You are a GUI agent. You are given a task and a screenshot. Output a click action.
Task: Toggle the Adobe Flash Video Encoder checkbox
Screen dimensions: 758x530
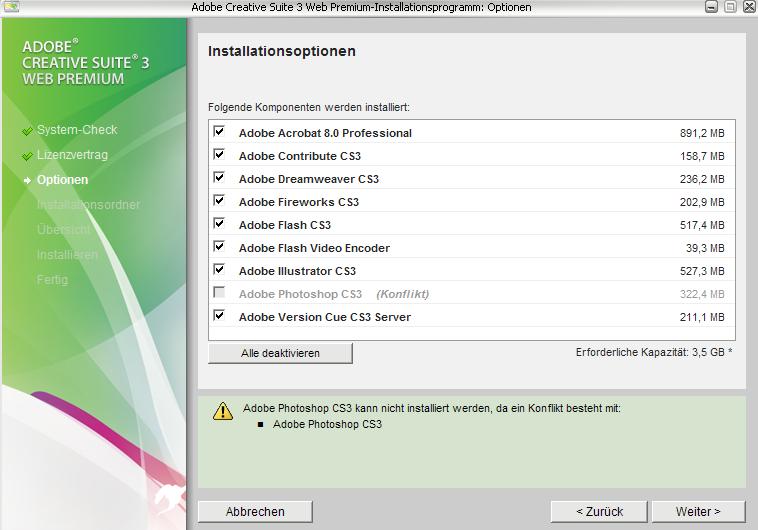[x=219, y=247]
